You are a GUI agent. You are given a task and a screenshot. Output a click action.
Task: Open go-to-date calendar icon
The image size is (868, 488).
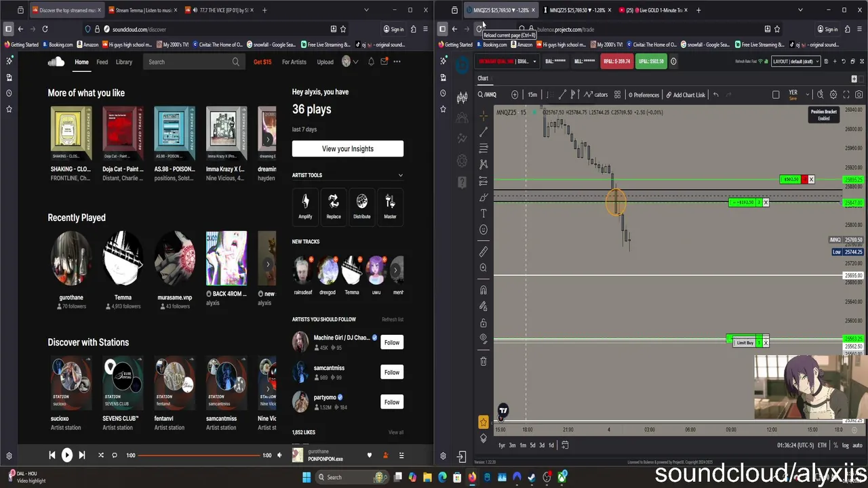(565, 445)
